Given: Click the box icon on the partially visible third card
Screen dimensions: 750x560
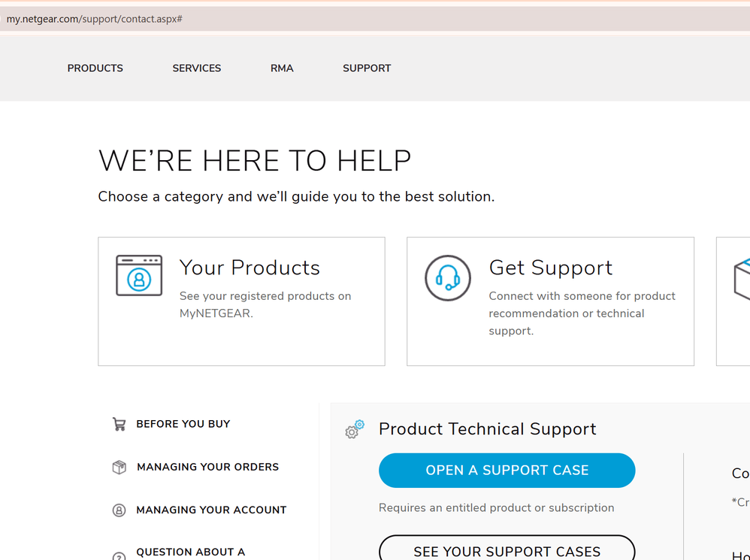Looking at the screenshot, I should click(742, 279).
